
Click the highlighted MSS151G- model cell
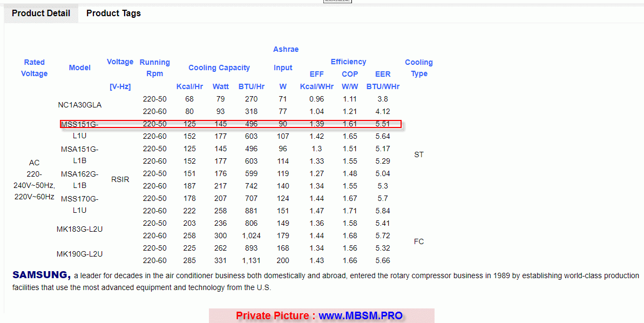(80, 125)
